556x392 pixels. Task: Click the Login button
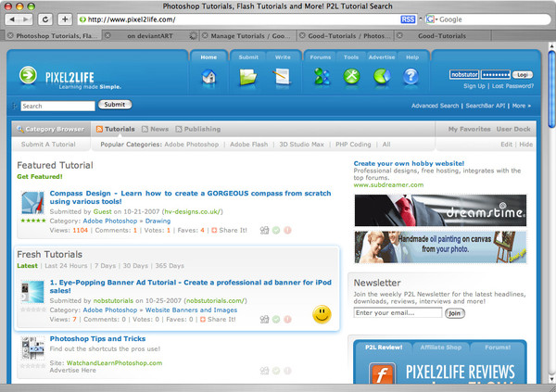click(523, 75)
